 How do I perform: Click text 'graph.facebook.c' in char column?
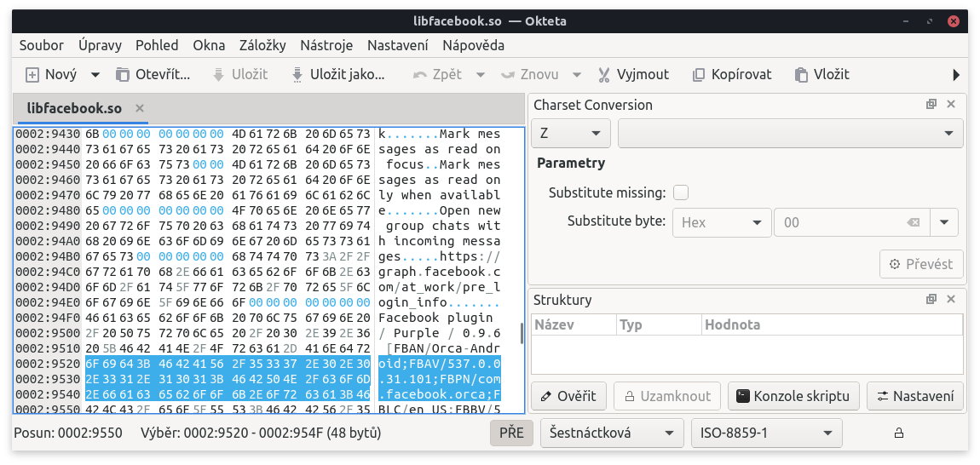coord(440,272)
